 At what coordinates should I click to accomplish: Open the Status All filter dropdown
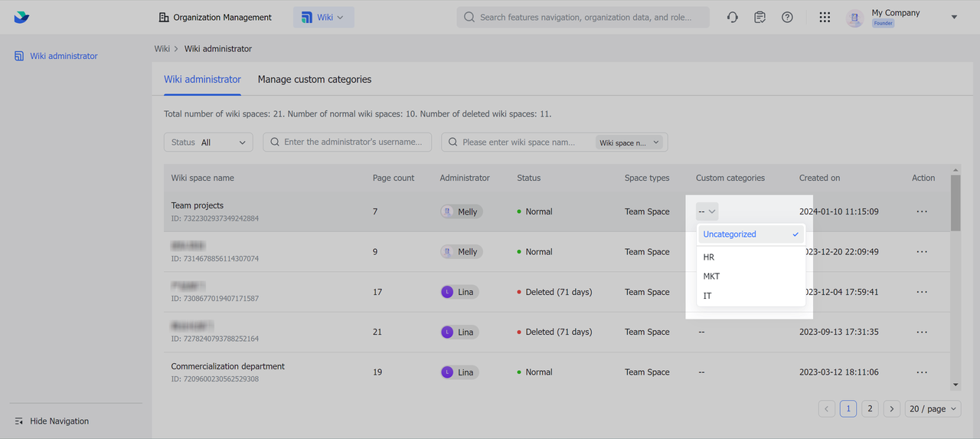click(208, 142)
